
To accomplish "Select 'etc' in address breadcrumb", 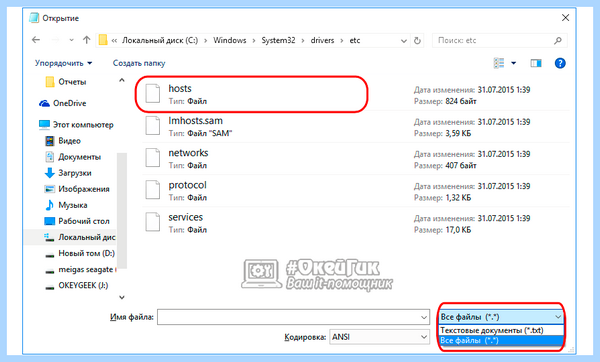I will click(x=355, y=40).
